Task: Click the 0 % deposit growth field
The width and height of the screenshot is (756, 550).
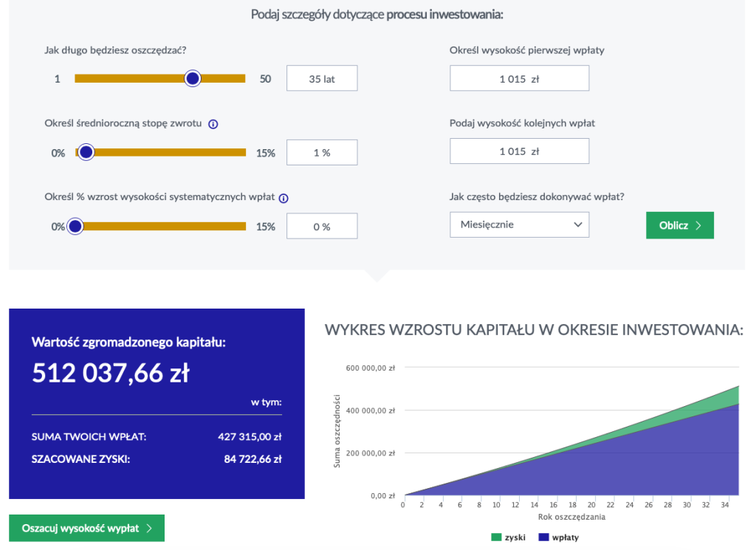Action: (x=321, y=226)
